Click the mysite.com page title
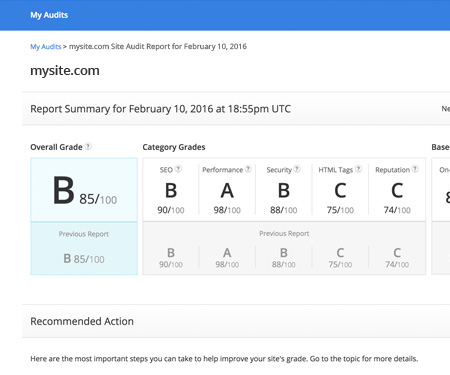This screenshot has width=450, height=375. tap(65, 71)
